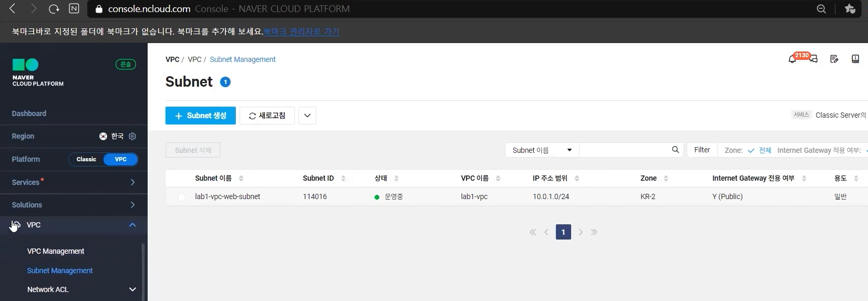868x301 pixels.
Task: Open region settings gear icon
Action: (132, 136)
